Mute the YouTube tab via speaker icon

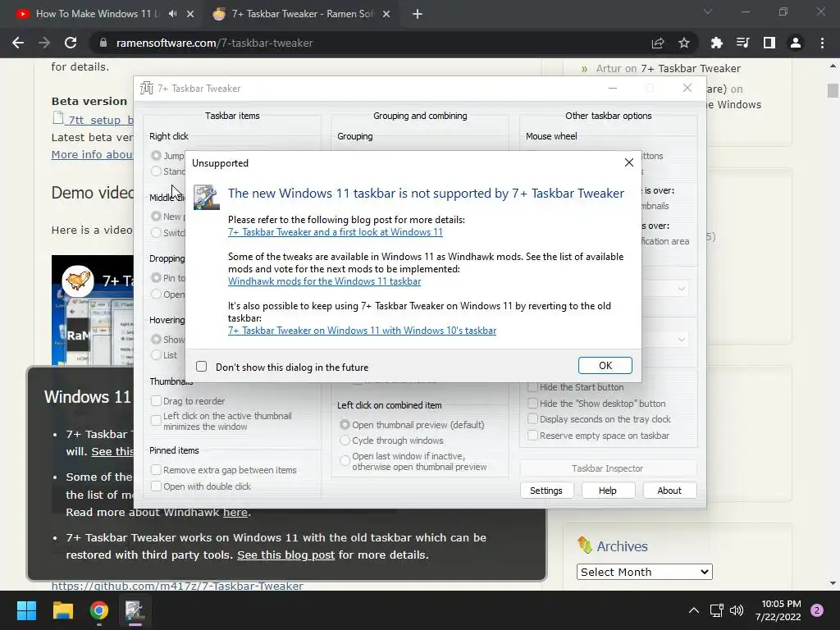pos(172,14)
